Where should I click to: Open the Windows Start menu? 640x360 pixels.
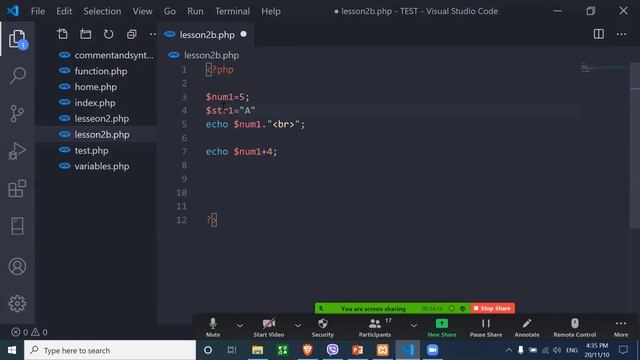(12, 350)
